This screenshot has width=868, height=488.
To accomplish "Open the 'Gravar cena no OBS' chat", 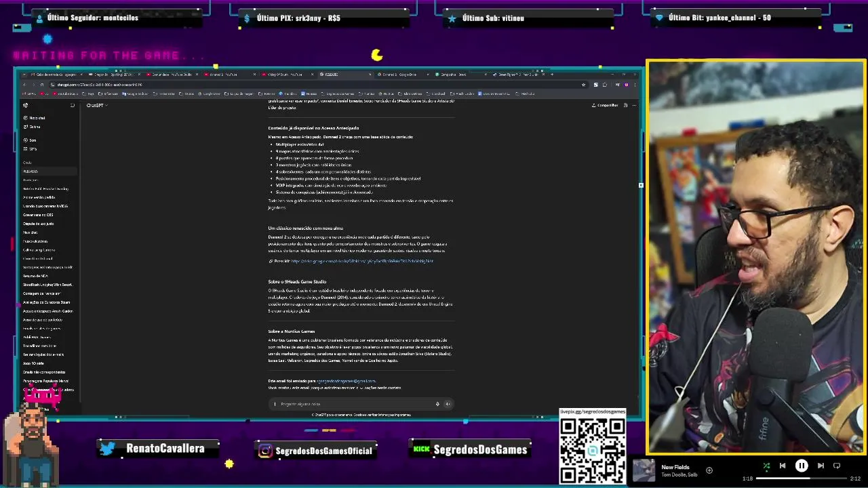I will point(38,215).
